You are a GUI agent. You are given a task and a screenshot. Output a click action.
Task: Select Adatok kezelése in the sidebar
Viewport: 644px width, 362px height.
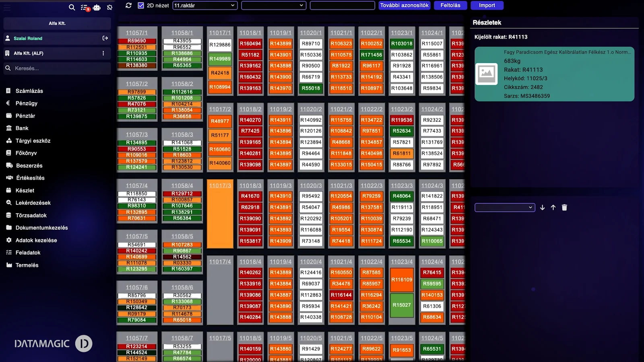(36, 241)
